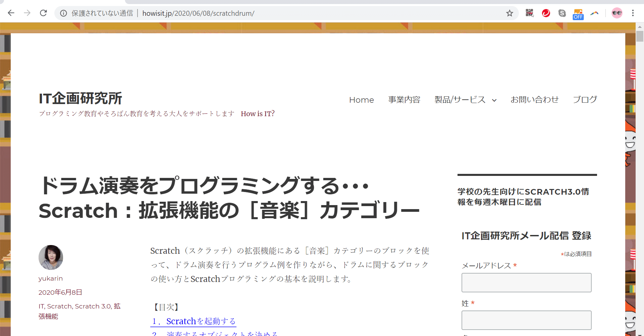Bookmark this page with the star icon
Screen dimensions: 644x336
tap(509, 13)
